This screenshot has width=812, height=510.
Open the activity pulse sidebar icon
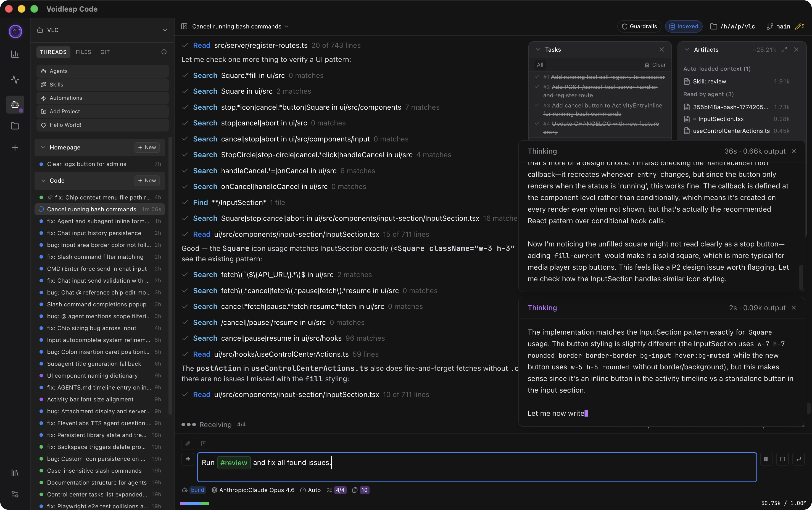pos(15,80)
